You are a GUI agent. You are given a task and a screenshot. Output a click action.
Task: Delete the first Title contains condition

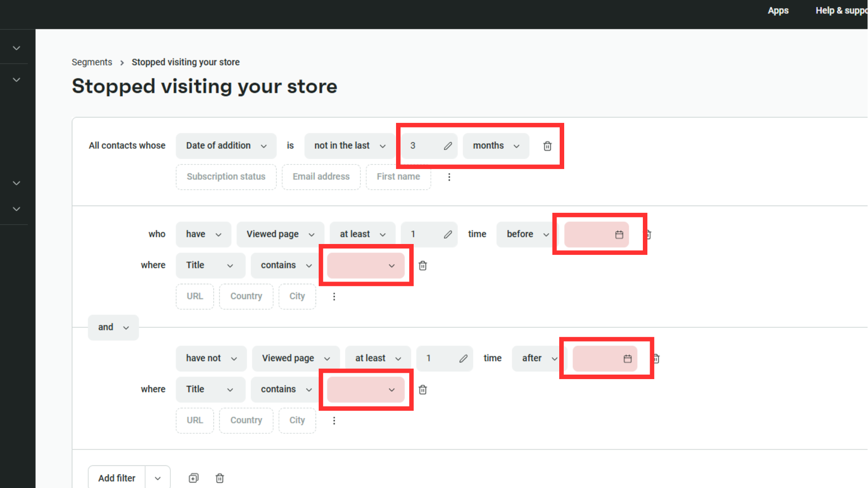tap(423, 266)
